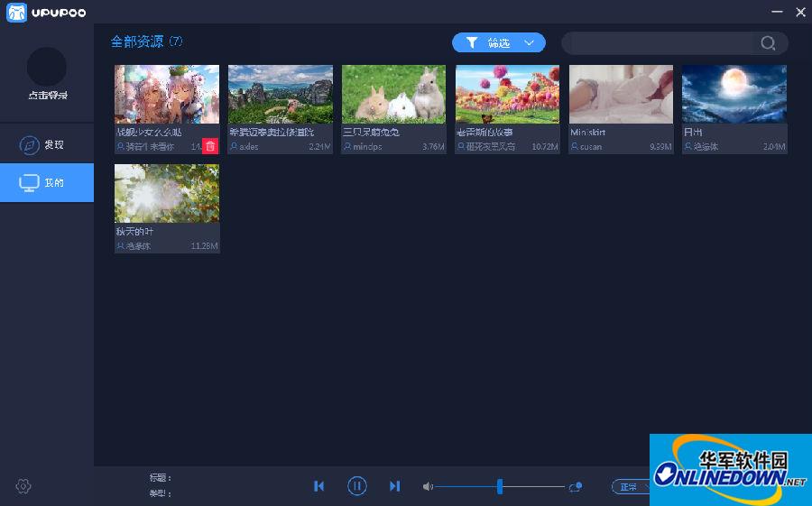812x506 pixels.
Task: Expand the 正常 mode dropdown
Action: (631, 487)
